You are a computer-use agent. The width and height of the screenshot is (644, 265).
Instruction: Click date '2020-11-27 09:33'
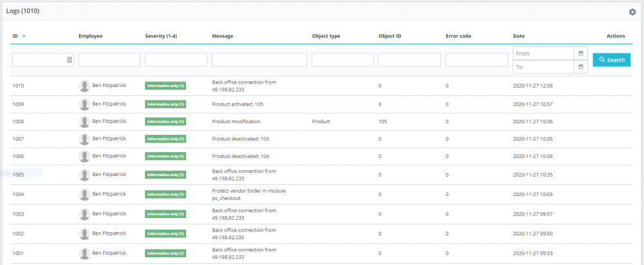[533, 253]
